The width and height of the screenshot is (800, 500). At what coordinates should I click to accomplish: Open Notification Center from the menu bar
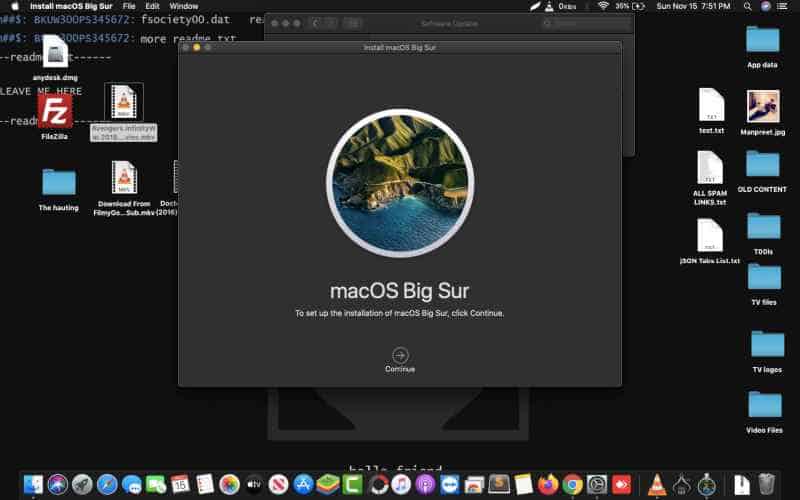pos(782,6)
